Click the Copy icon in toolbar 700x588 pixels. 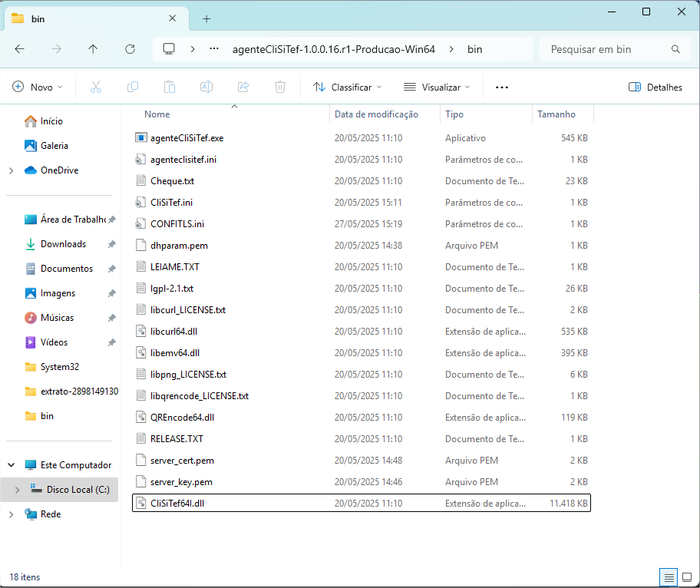(x=133, y=88)
